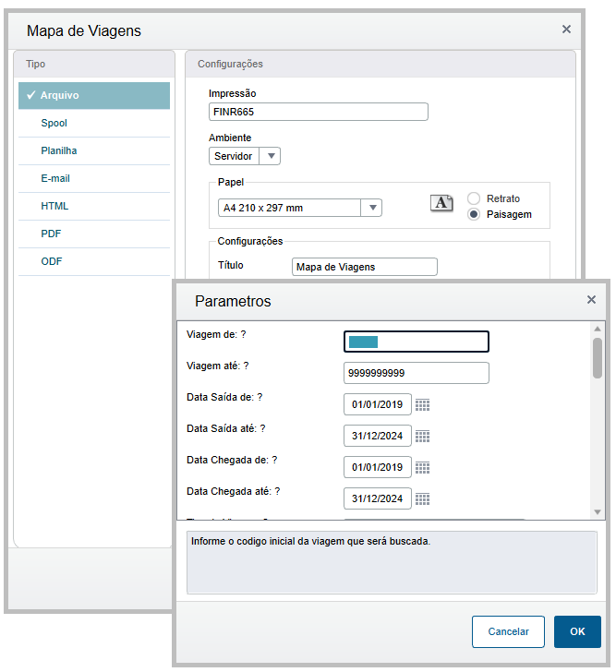Click the parameters scrollbar thumb
Viewport: 616px width, 672px height.
(x=598, y=358)
